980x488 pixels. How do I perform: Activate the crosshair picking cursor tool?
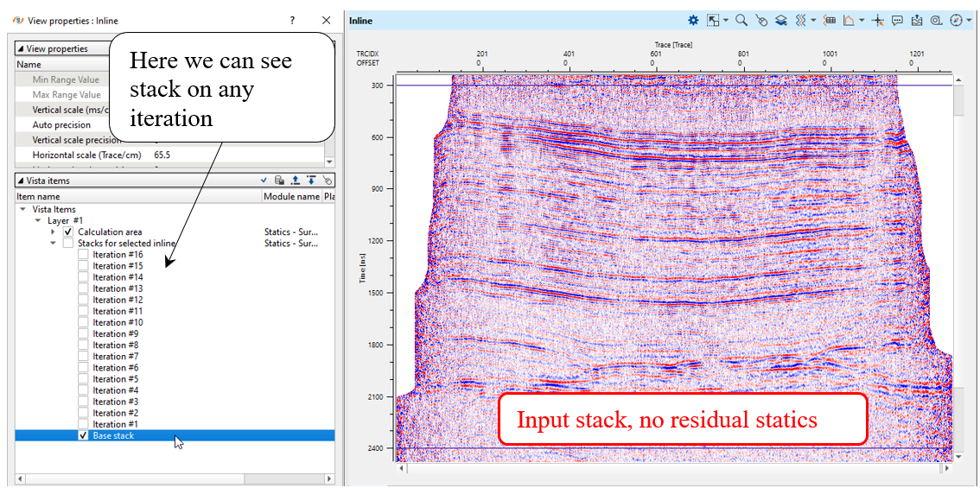coord(877,20)
